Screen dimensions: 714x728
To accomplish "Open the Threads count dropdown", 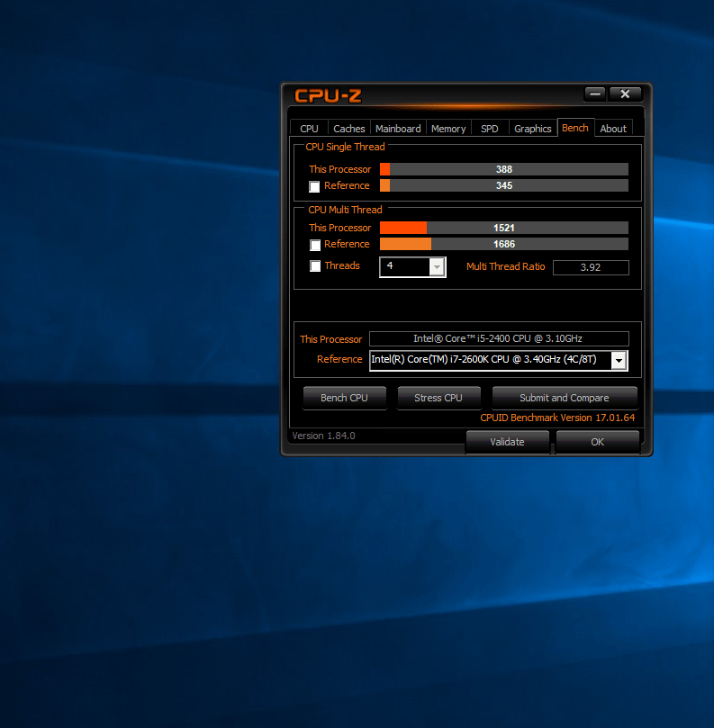I will click(437, 267).
